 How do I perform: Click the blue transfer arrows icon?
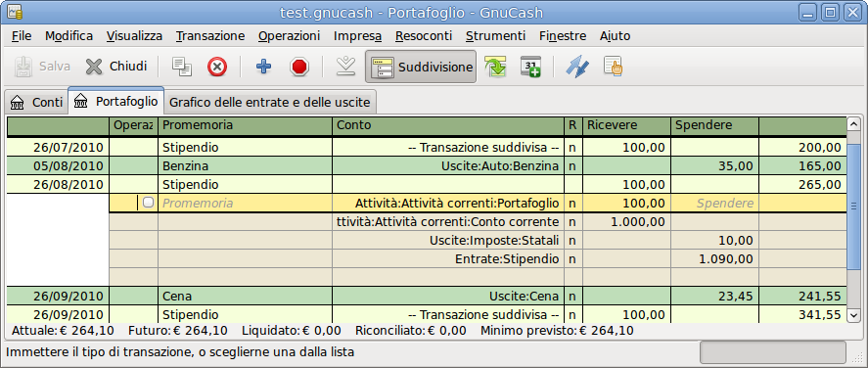pyautogui.click(x=577, y=67)
